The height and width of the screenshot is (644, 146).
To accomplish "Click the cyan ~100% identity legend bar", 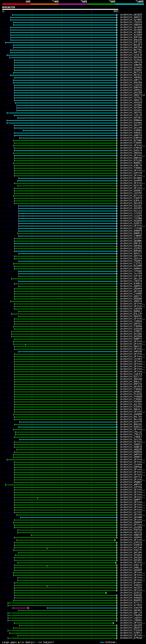I will click(x=130, y=4).
